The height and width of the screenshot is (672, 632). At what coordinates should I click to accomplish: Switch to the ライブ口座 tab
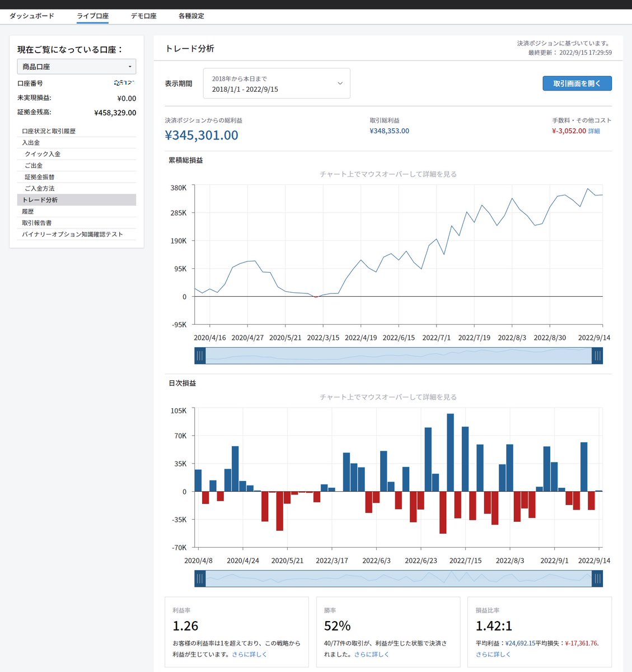click(x=92, y=16)
